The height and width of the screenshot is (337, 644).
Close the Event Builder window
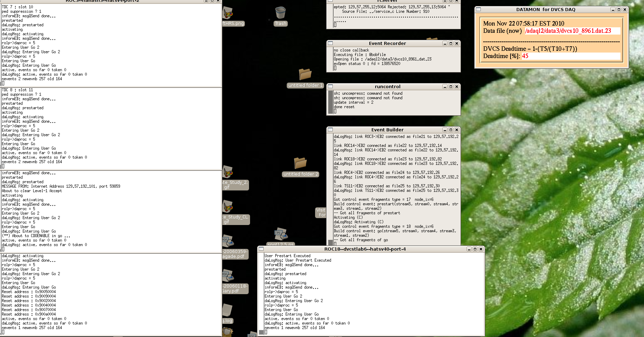point(457,130)
